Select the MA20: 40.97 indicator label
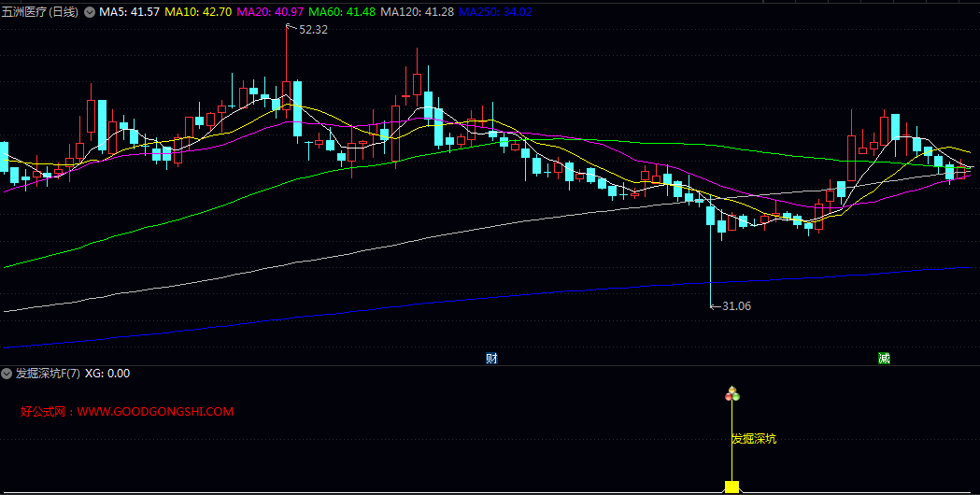This screenshot has height=495, width=980. (x=271, y=12)
